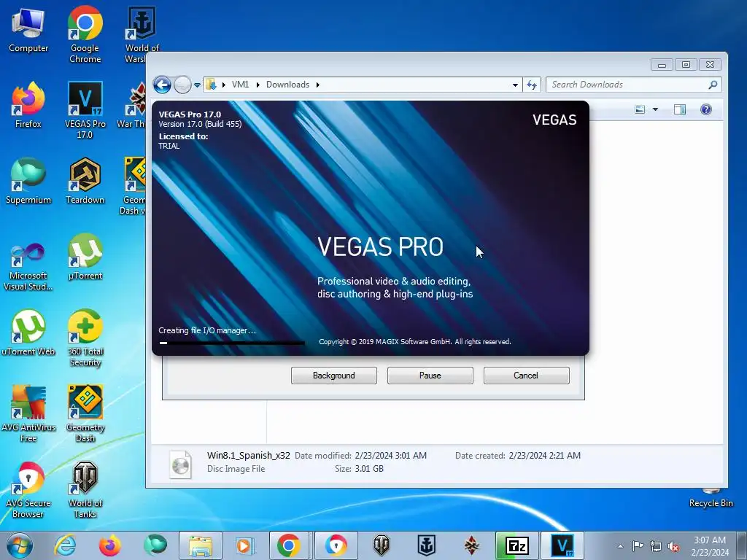This screenshot has height=560, width=747.
Task: Expand arrow after VM1 in address bar
Action: coord(258,85)
